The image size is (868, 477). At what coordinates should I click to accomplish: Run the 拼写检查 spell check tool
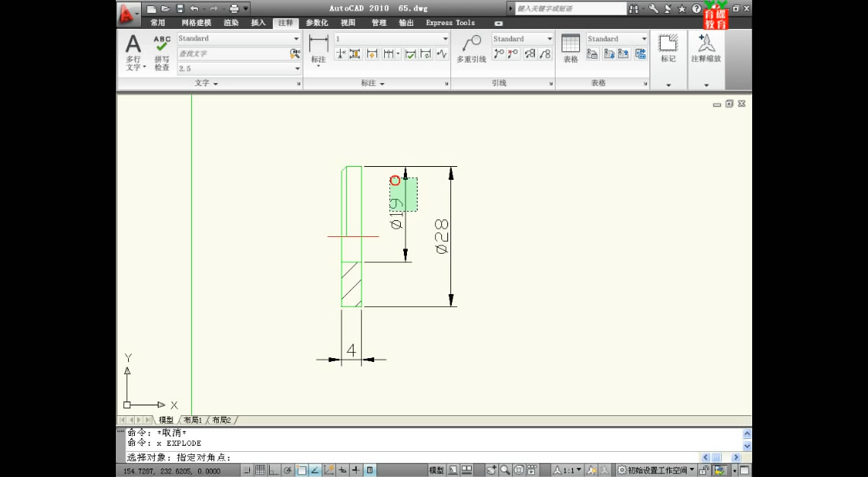(162, 53)
